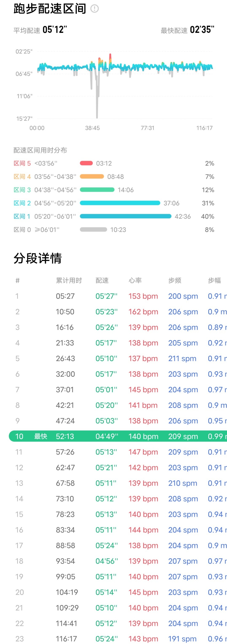Click the 累计用时 column header
227x644 pixels.
pyautogui.click(x=69, y=280)
